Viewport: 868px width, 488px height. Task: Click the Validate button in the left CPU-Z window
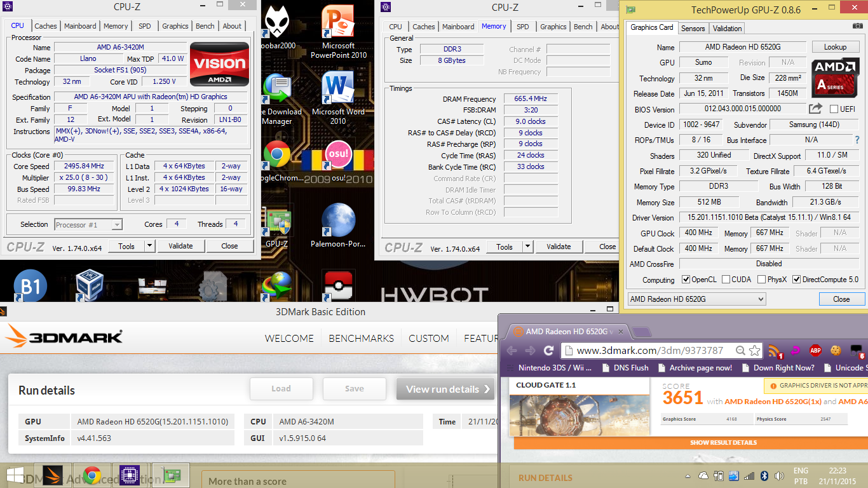(x=180, y=246)
